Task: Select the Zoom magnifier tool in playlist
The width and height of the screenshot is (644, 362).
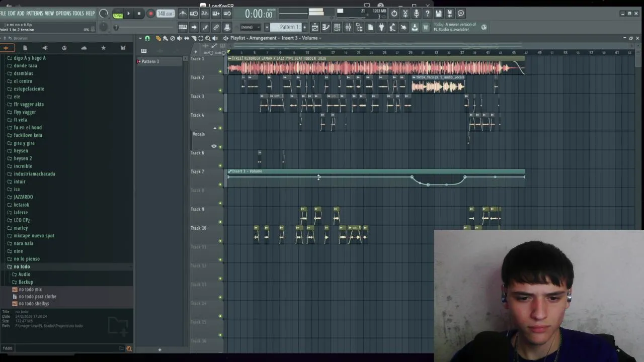Action: point(208,38)
